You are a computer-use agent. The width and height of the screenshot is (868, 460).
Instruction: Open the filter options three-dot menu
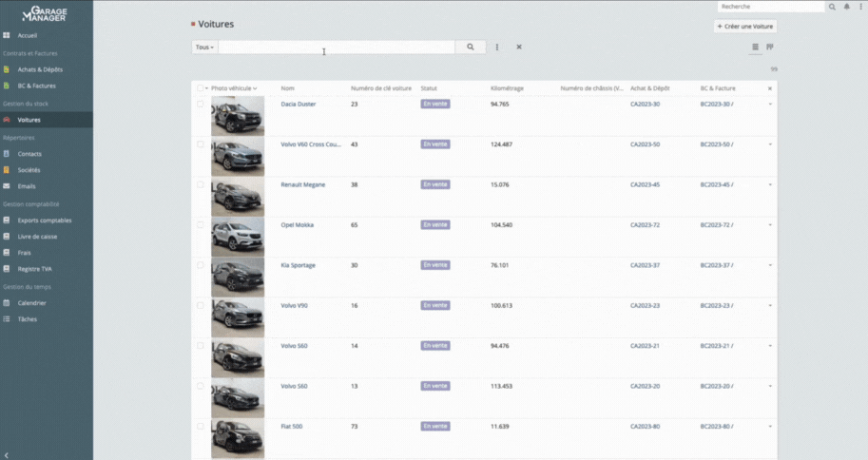tap(497, 47)
